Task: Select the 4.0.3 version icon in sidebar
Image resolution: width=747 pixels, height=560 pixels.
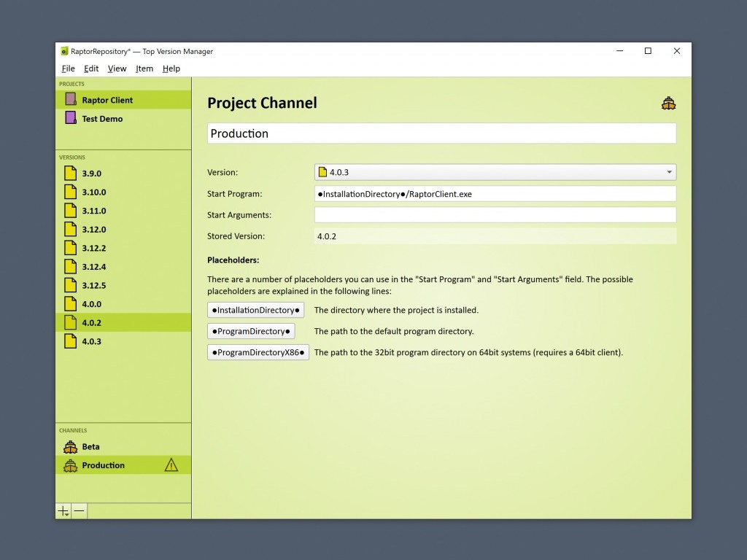Action: click(71, 341)
